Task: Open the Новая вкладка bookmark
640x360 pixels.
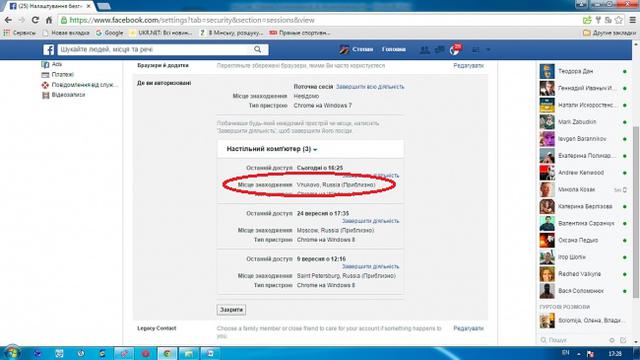Action: pos(66,33)
